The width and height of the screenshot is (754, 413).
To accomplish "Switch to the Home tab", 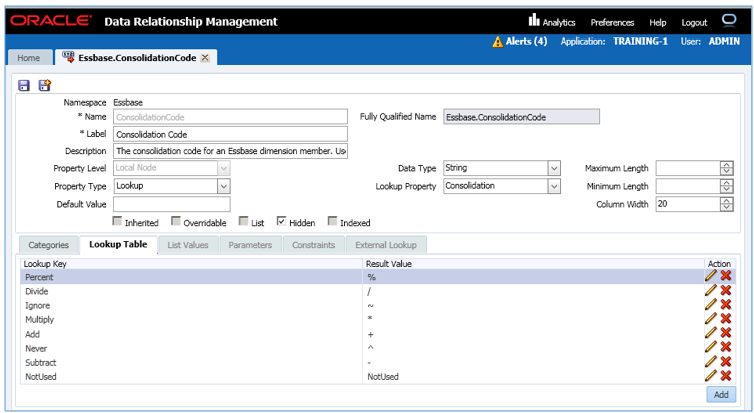I will pos(29,58).
